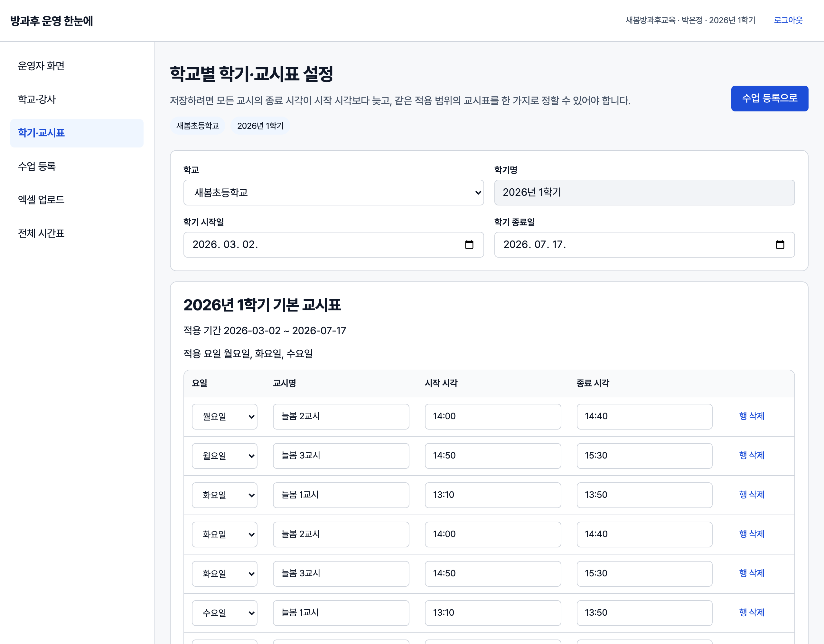This screenshot has width=824, height=644.
Task: Open calendar picker for 학기 종료일
Action: 780,245
